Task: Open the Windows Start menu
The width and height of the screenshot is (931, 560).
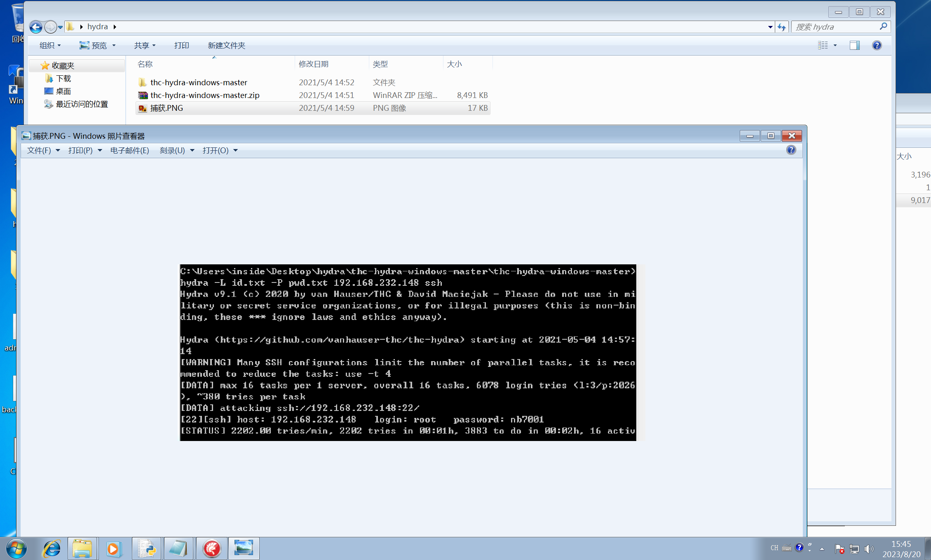Action: 16,548
